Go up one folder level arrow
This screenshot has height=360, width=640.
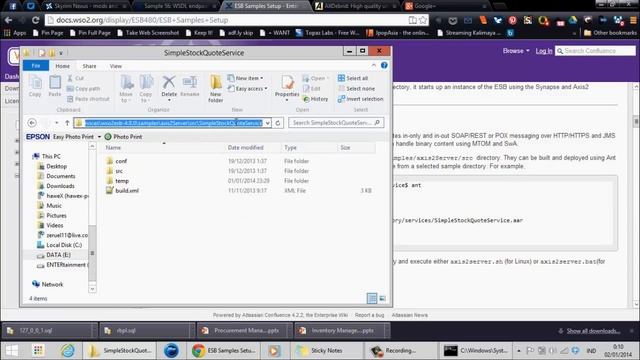[x=67, y=122]
